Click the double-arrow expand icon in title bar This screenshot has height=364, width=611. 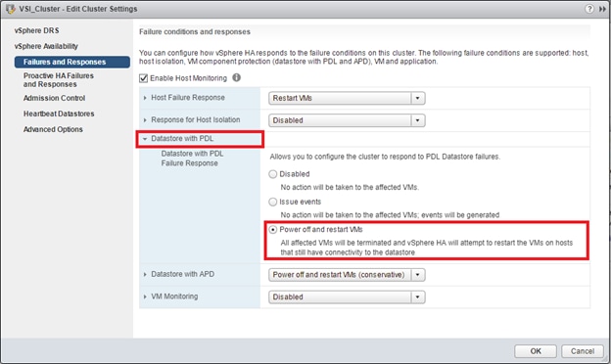pos(602,9)
